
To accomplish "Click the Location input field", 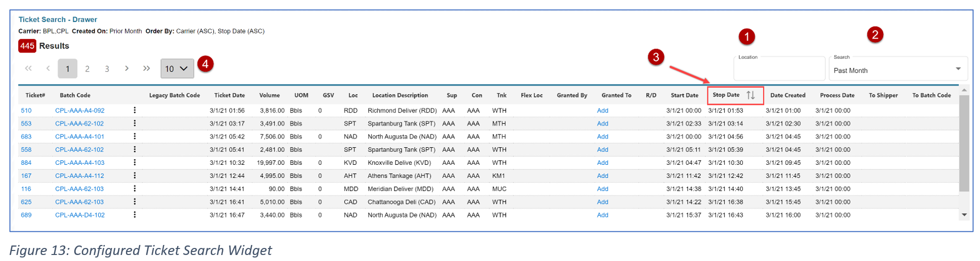I will (779, 70).
